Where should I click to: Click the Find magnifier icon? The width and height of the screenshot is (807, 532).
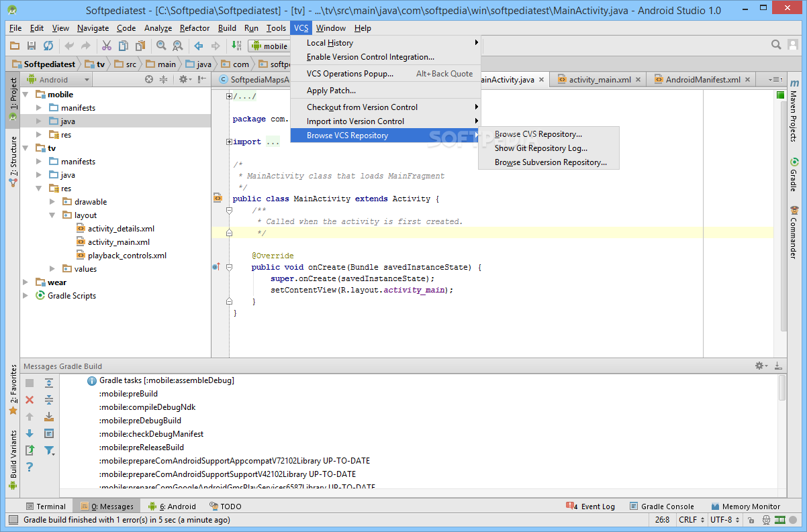tap(161, 46)
